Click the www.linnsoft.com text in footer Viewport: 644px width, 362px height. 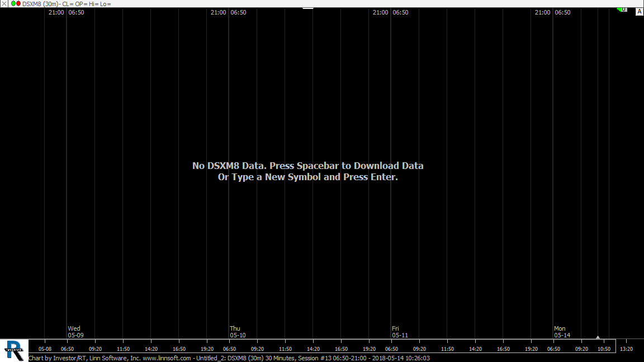tap(167, 358)
